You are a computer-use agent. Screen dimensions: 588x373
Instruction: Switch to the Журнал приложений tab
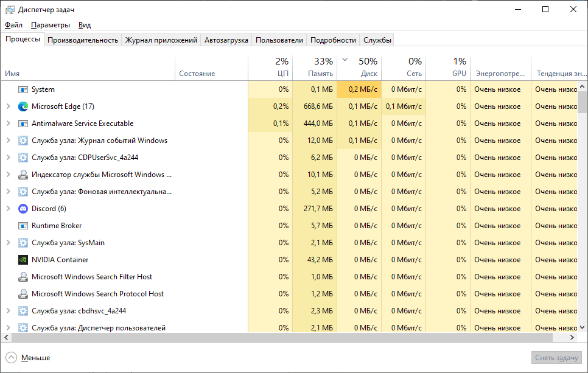tap(161, 40)
